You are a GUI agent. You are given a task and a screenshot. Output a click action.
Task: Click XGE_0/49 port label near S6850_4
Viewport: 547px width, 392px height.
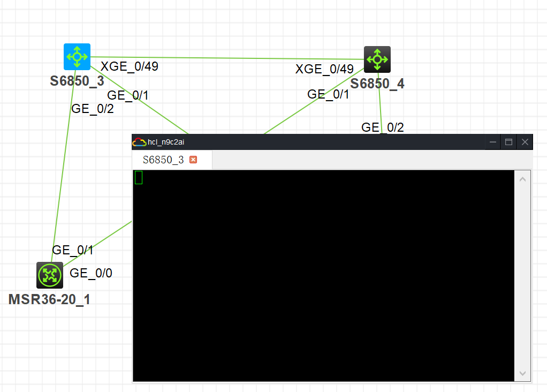pyautogui.click(x=324, y=69)
